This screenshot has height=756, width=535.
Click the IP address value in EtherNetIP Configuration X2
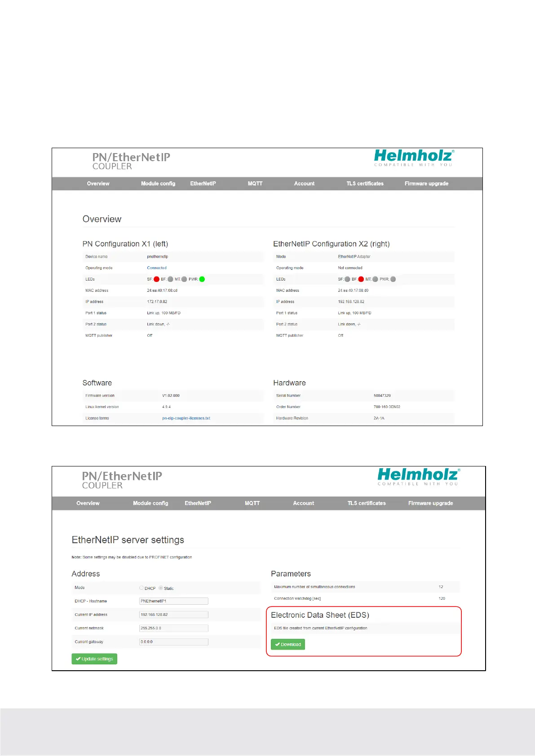(351, 302)
